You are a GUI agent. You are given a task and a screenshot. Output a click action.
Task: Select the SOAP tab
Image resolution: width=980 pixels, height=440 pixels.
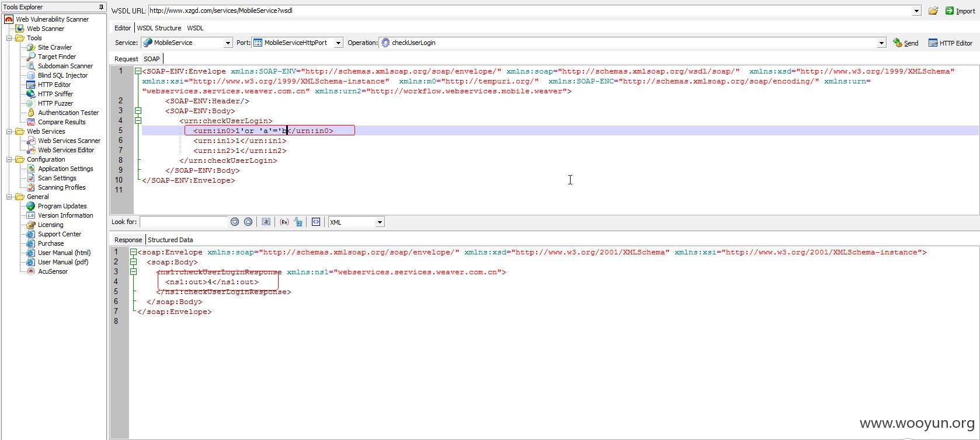[152, 59]
